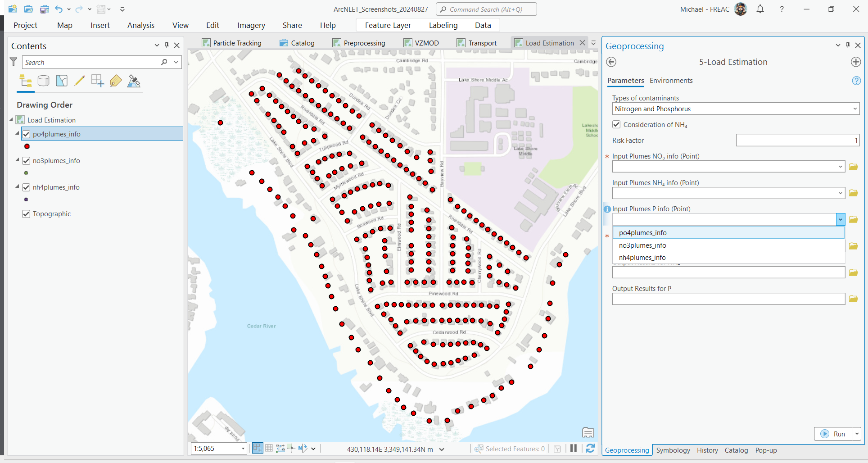
Task: Open map pop-up catalog icon on map corner
Action: [x=588, y=433]
